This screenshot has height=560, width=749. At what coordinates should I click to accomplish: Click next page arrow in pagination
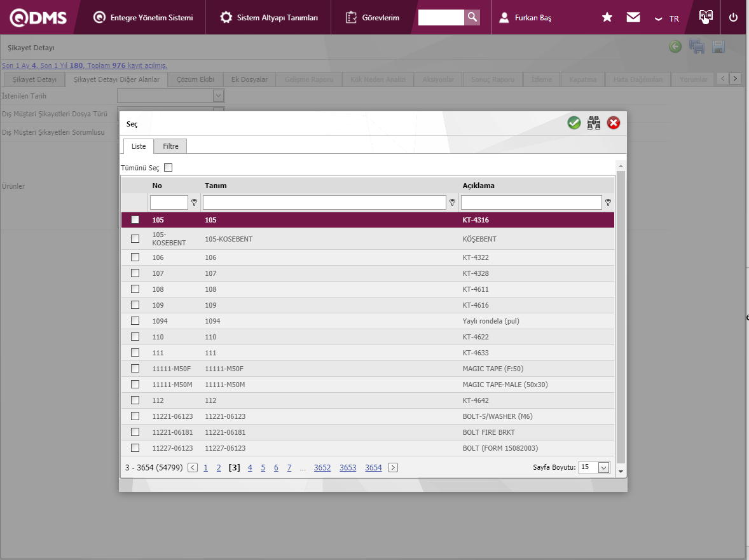click(x=393, y=468)
